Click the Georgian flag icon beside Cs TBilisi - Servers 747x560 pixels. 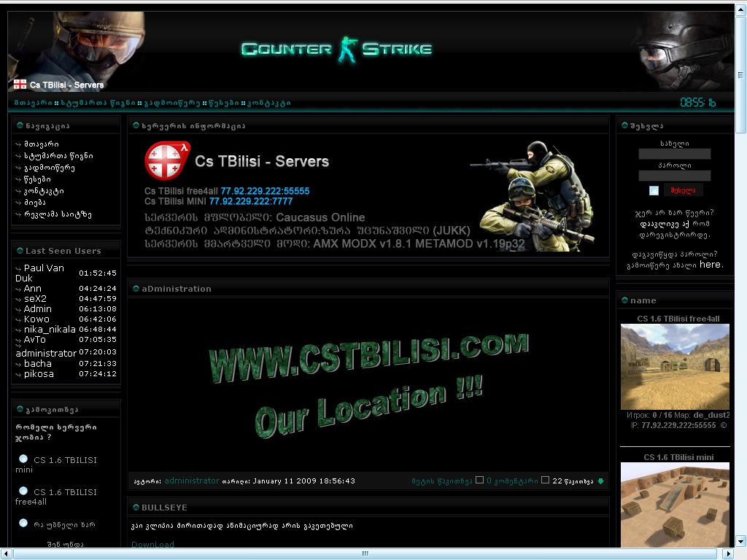click(20, 85)
